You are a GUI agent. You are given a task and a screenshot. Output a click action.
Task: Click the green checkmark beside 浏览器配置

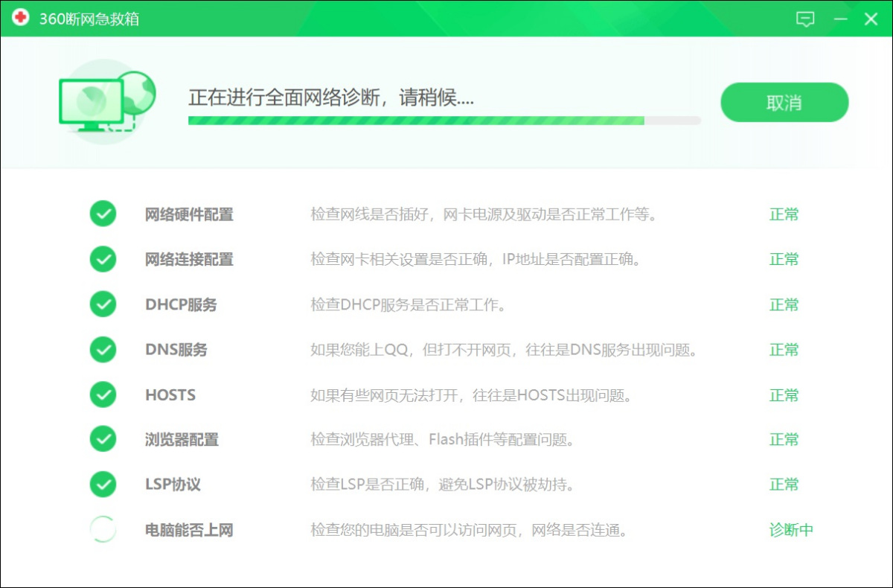[103, 439]
